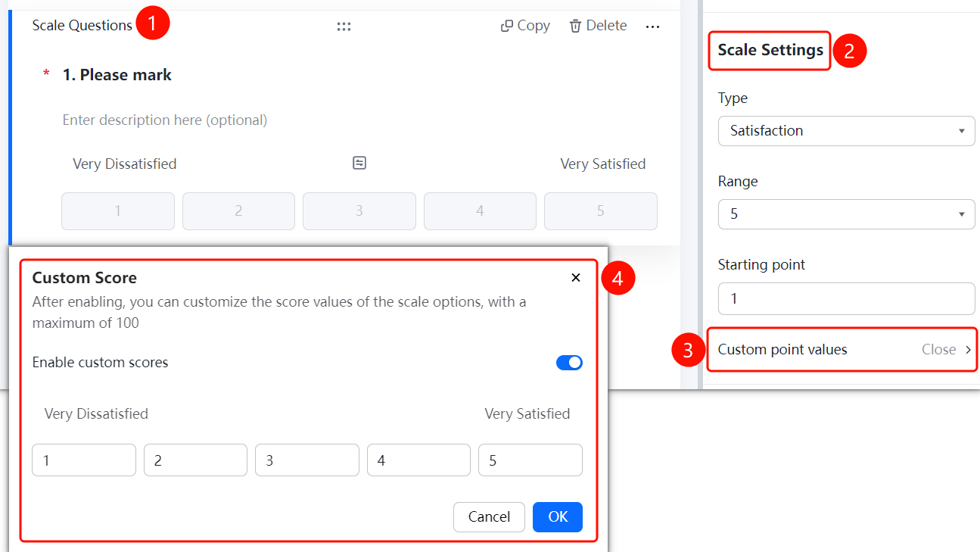
Task: Select scale option 4 in the question
Action: 480,211
